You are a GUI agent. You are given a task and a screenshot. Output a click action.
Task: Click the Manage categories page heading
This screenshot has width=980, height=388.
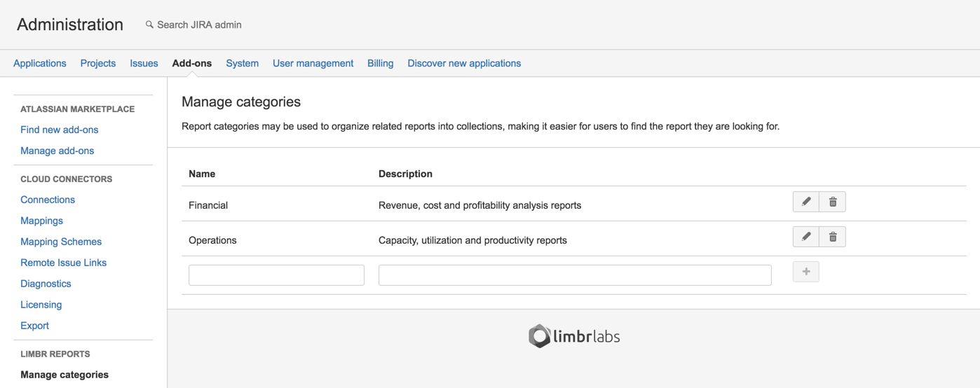click(241, 102)
